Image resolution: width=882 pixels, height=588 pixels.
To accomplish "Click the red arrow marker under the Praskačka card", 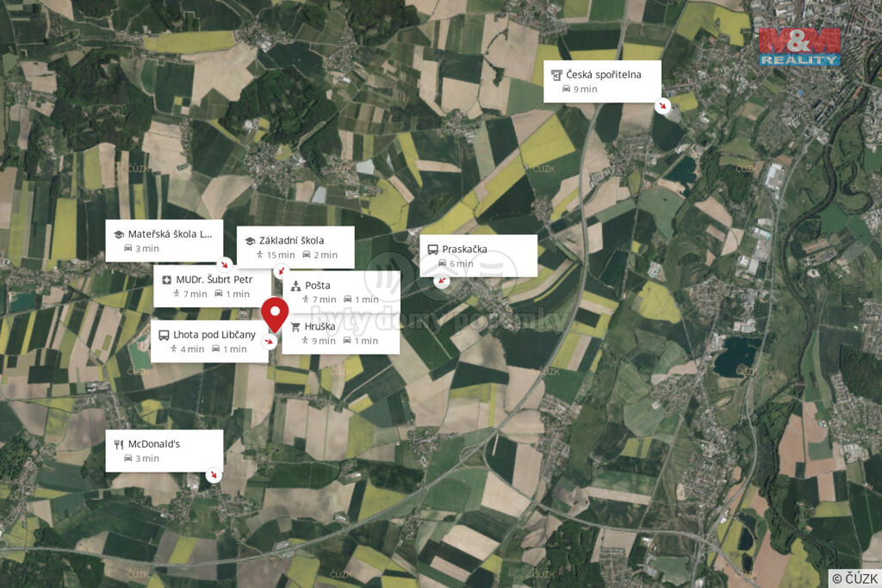I will (442, 281).
